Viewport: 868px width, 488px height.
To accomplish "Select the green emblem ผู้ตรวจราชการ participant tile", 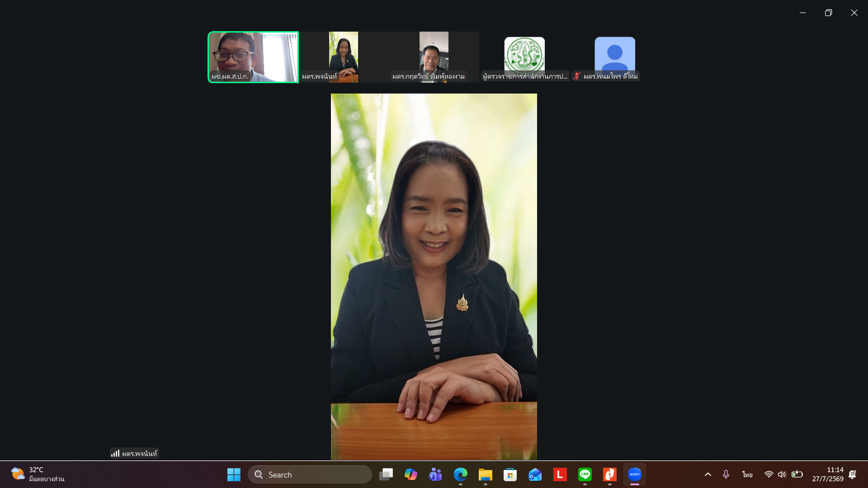I will (x=524, y=57).
